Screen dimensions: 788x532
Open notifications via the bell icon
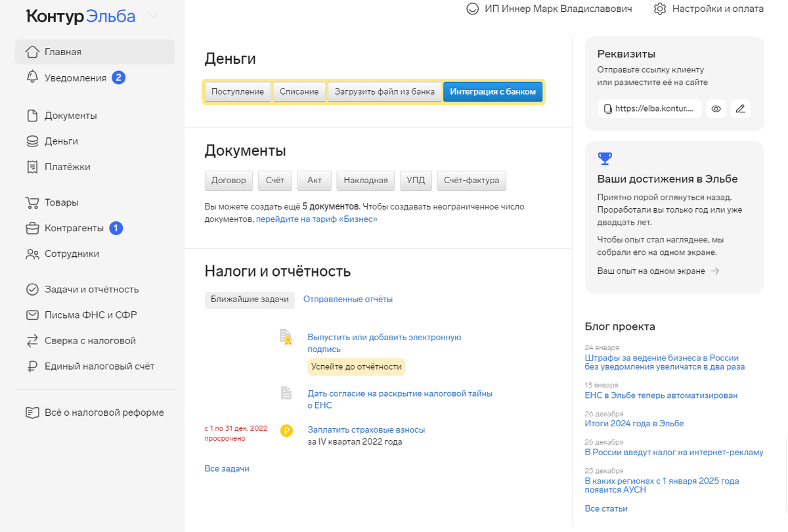click(32, 77)
